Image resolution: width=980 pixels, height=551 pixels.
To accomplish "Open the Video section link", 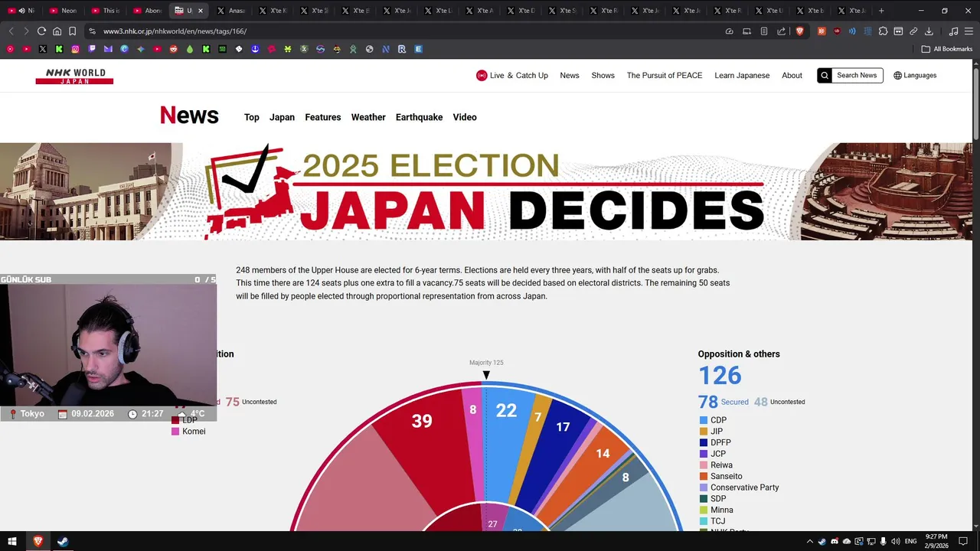I will click(465, 117).
